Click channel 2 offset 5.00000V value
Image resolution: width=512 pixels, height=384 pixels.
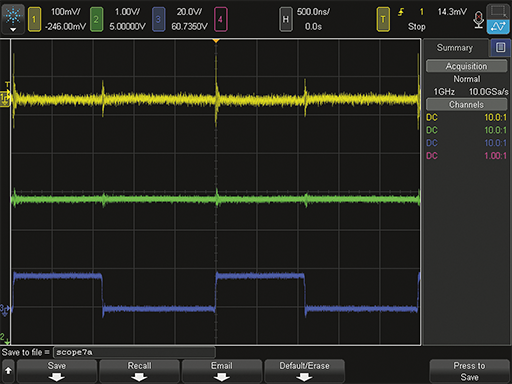tap(127, 26)
